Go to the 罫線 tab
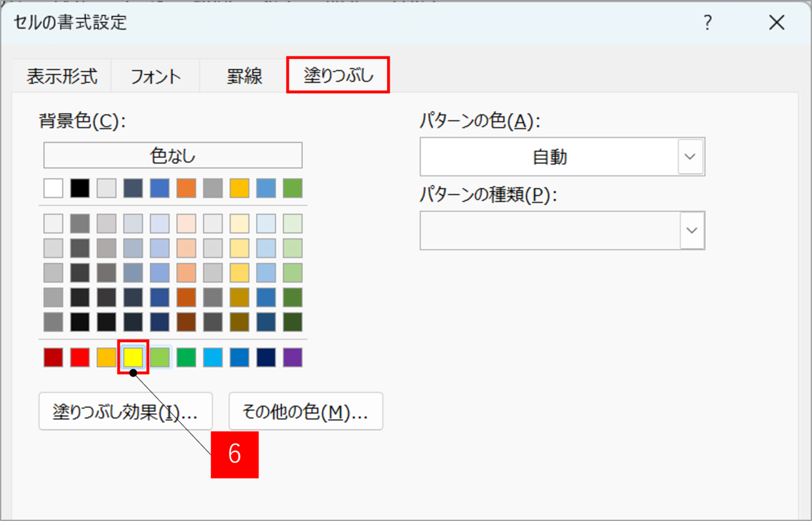 tap(244, 76)
